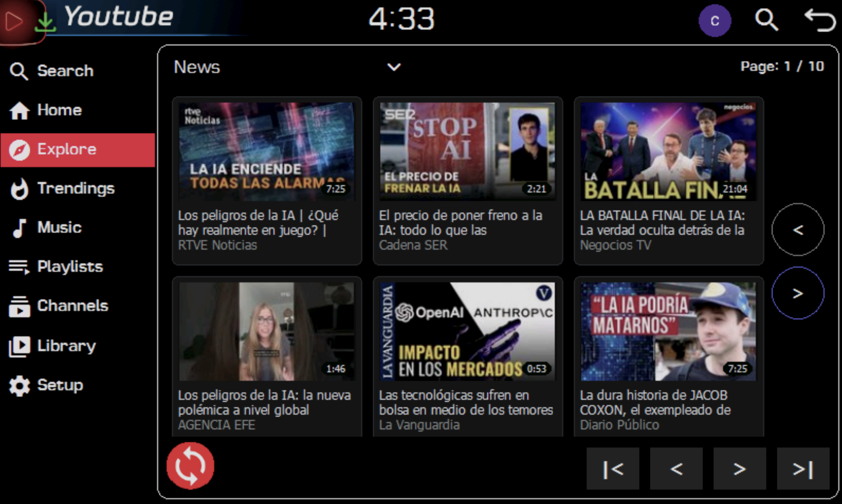Click title "El precio de poner freno a la"
842x504 pixels.
(x=461, y=216)
